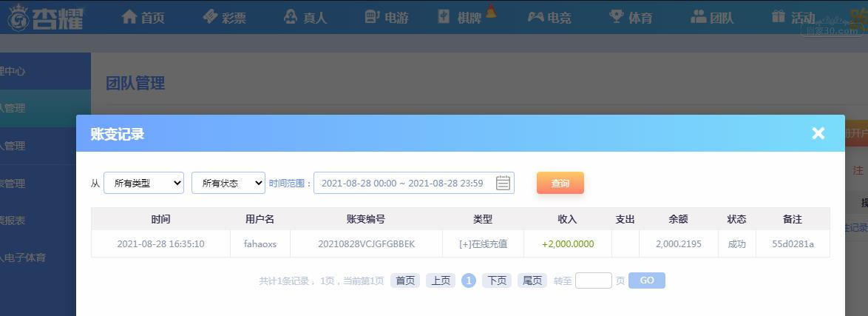Image resolution: width=868 pixels, height=316 pixels.
Task: Click the 首页 home icon in navigation
Action: pyautogui.click(x=130, y=17)
